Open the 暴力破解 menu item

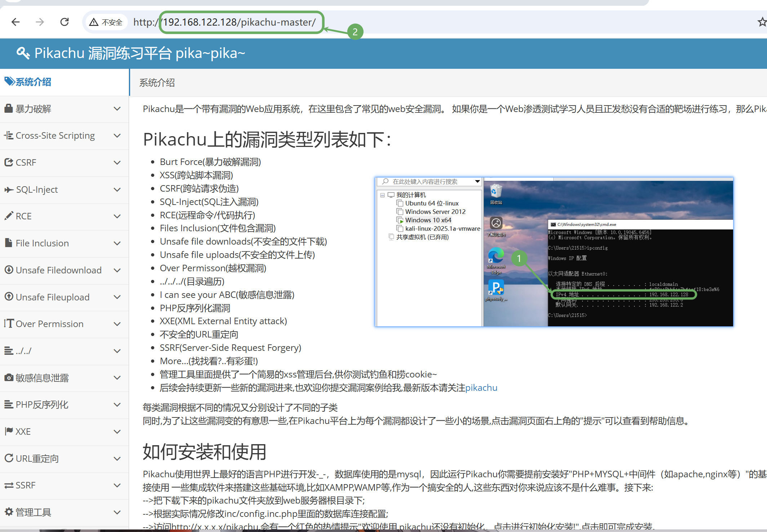coord(64,109)
